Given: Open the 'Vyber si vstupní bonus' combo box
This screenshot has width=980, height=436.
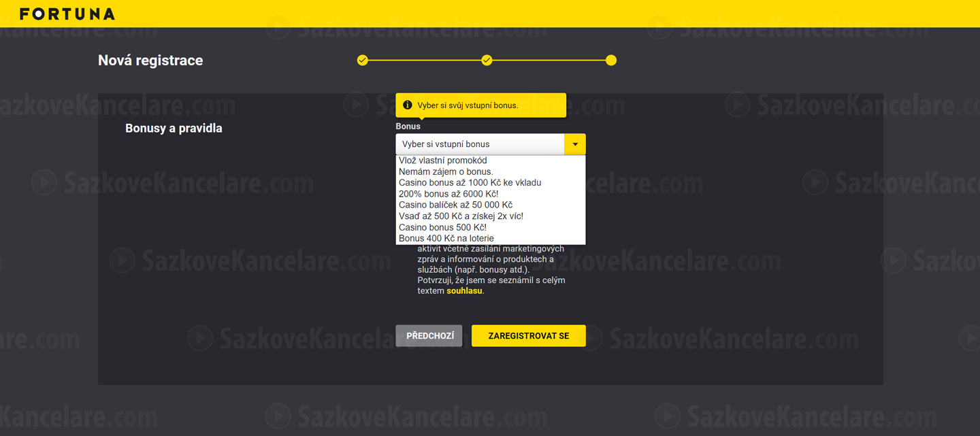Looking at the screenshot, I should (491, 144).
